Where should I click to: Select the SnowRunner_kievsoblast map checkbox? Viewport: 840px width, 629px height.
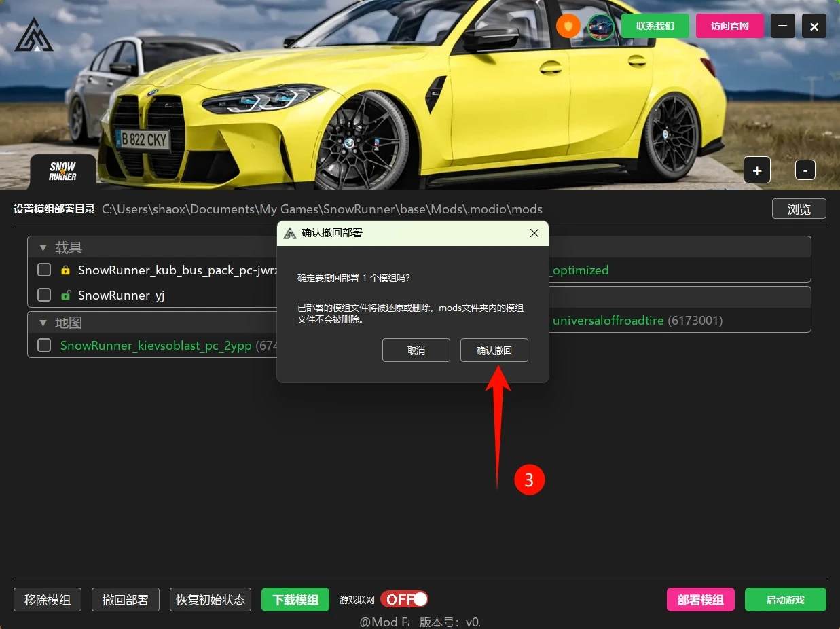click(44, 346)
